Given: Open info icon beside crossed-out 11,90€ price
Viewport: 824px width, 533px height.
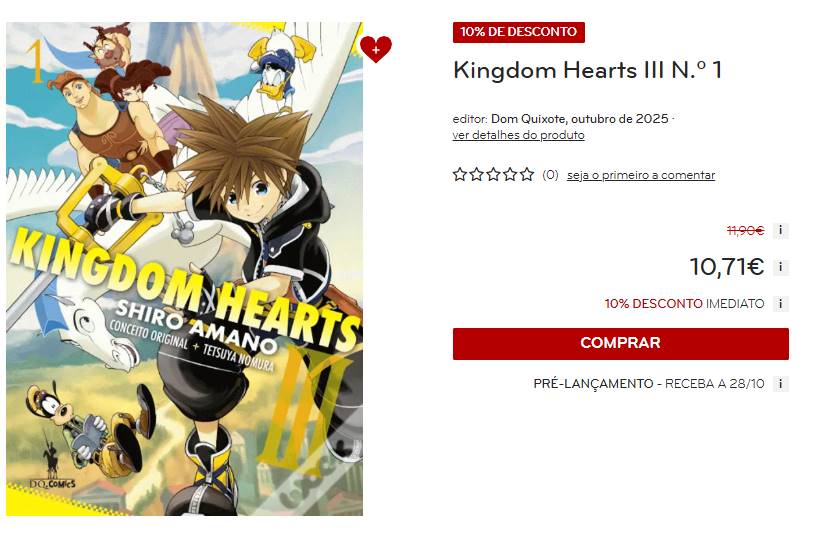Looking at the screenshot, I should (780, 230).
